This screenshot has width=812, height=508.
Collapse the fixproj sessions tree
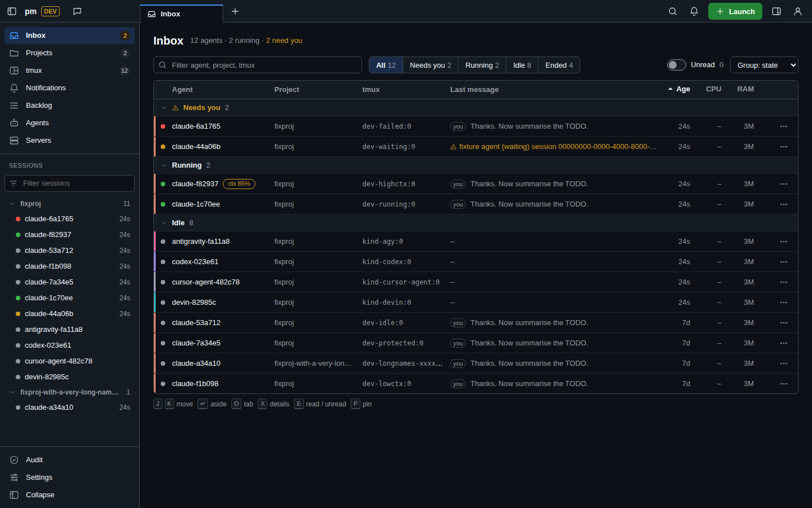pyautogui.click(x=12, y=204)
